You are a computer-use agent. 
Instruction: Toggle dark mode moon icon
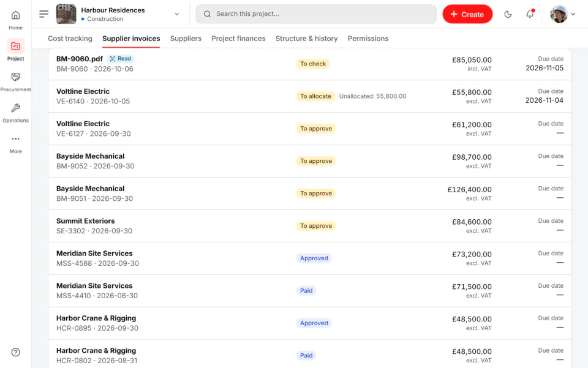pos(508,14)
